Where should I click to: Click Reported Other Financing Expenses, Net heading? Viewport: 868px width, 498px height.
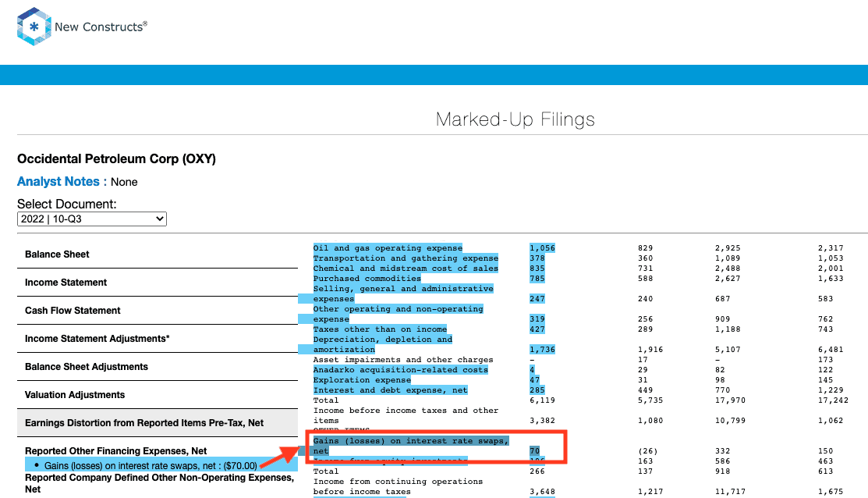(115, 451)
